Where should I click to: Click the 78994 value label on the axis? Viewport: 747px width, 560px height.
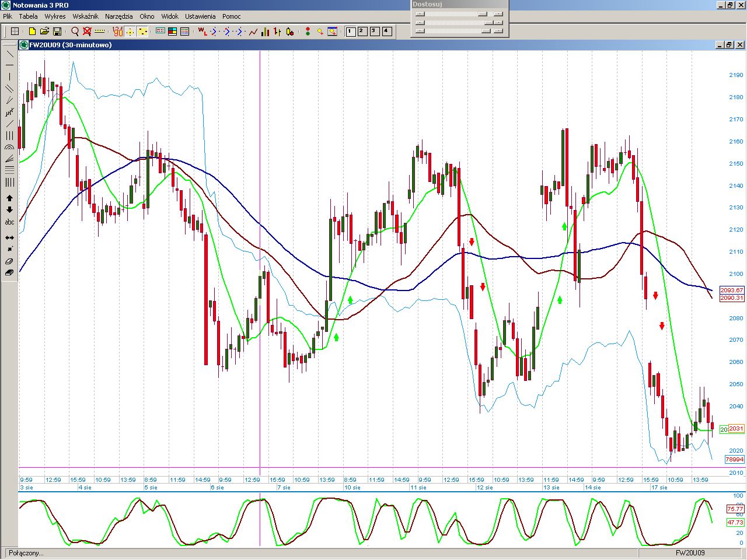[x=734, y=460]
